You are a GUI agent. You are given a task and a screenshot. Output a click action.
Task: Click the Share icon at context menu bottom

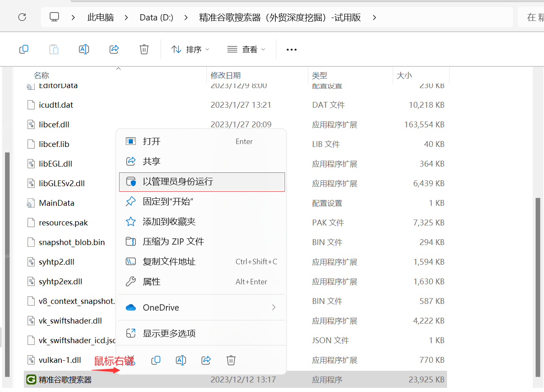coord(206,360)
